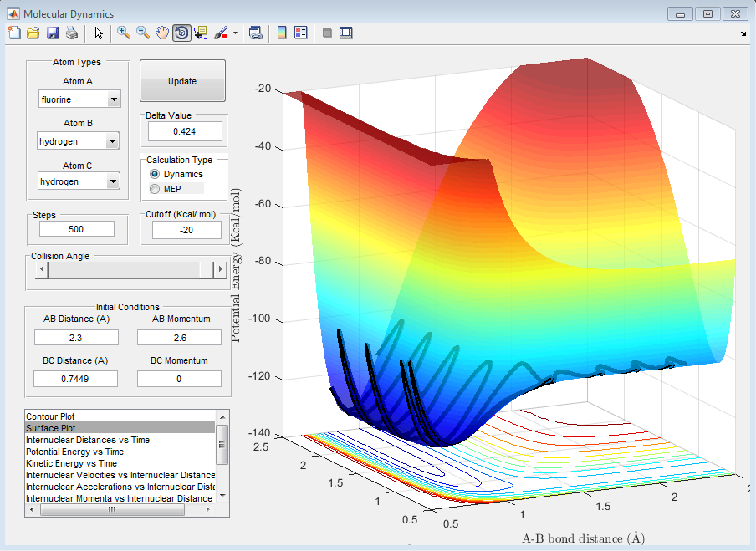Select the MEP calculation type

pos(154,189)
